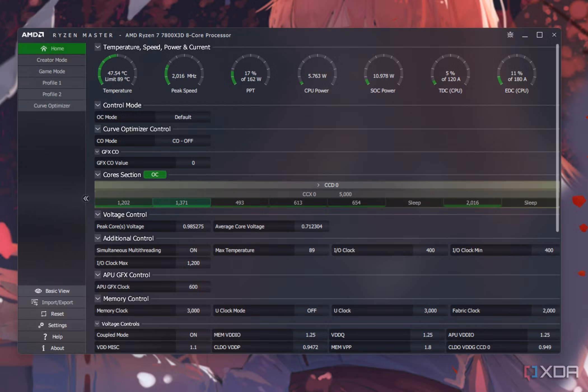Collapse the sidebar with the chevron arrow
Viewport: 588px width, 392px height.
86,199
